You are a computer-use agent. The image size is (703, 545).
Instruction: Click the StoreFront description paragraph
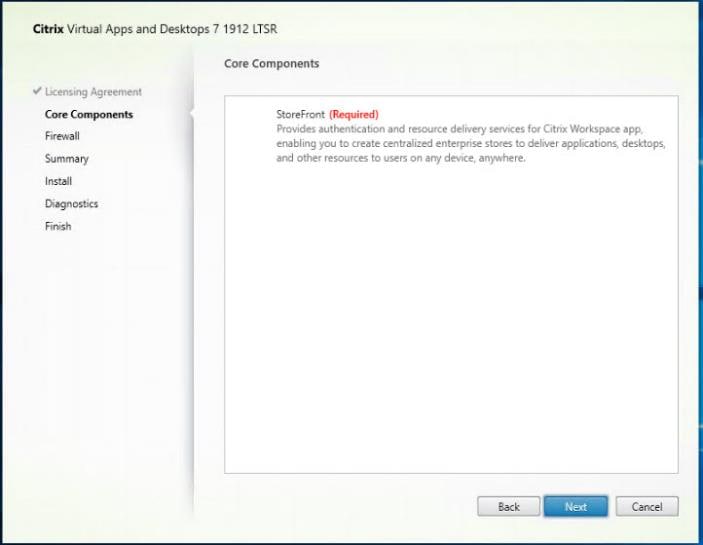pos(471,143)
